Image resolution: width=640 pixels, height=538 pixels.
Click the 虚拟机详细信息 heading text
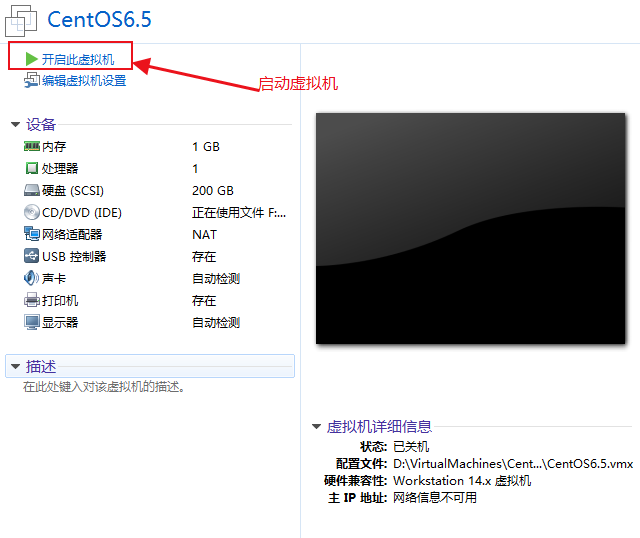click(379, 427)
